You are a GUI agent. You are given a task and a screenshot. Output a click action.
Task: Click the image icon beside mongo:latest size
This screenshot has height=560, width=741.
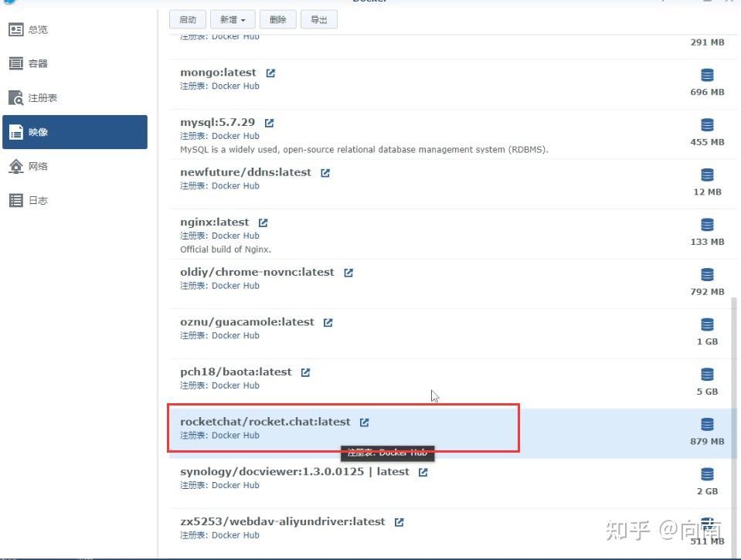(706, 75)
